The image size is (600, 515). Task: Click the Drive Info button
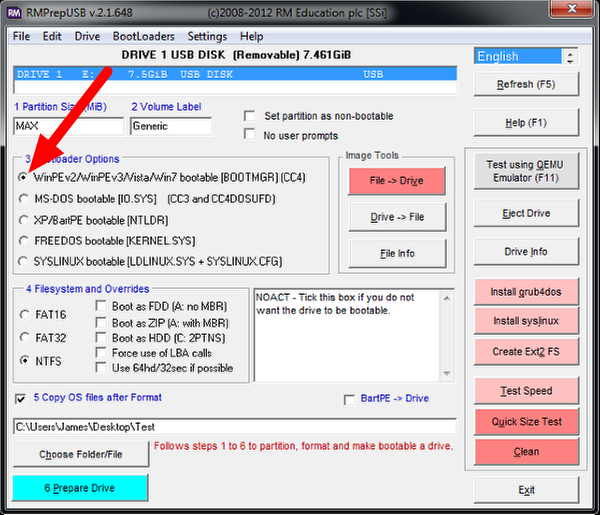click(x=526, y=252)
